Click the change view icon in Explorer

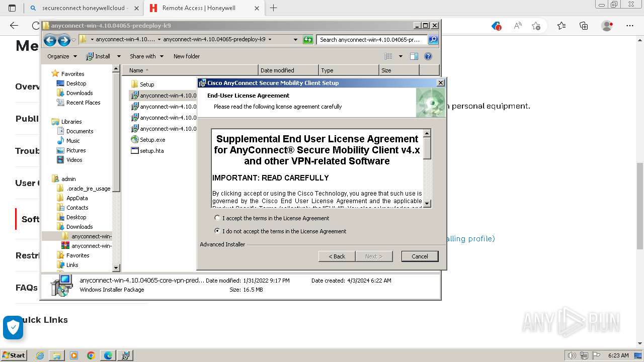coord(388,56)
